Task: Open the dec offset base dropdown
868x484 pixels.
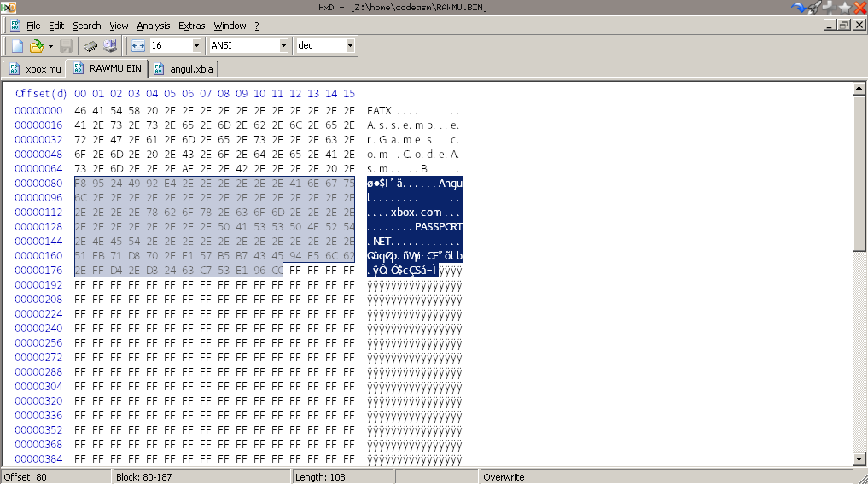Action: [x=350, y=45]
